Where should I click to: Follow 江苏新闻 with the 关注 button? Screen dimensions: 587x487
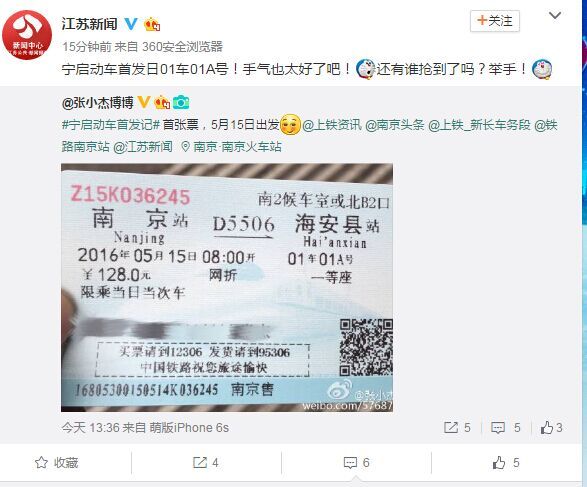tap(495, 21)
